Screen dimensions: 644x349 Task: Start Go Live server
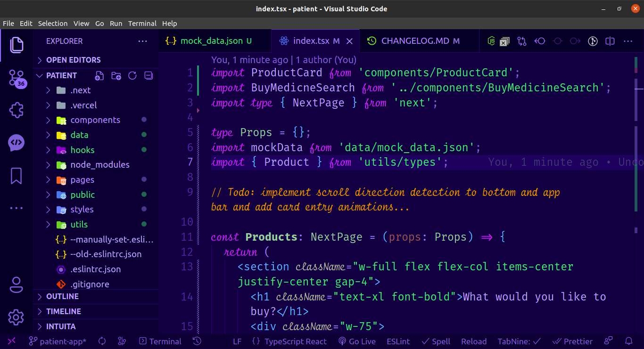[357, 341]
